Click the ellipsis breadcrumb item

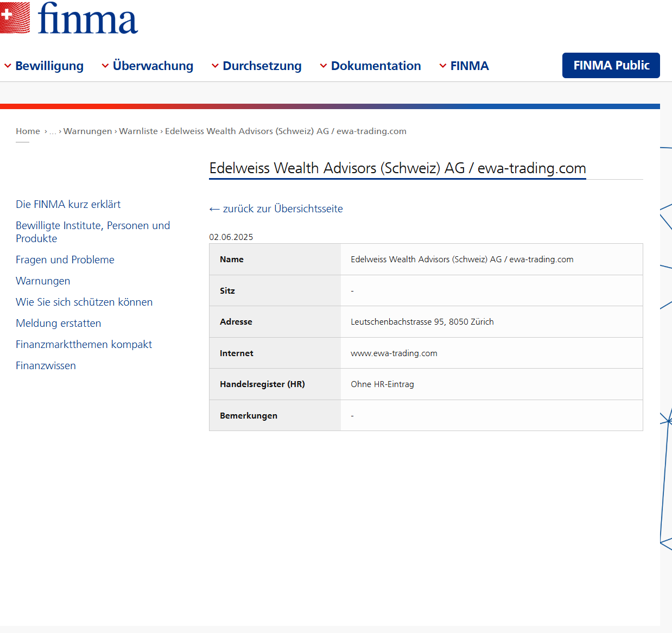coord(53,131)
